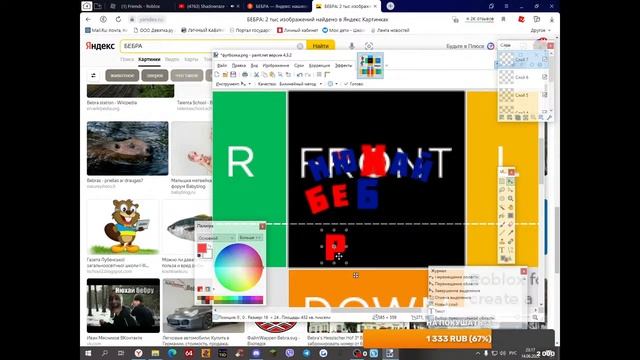The height and width of the screenshot is (360, 640).
Task: Click the Яндекс logo
Action: tap(100, 46)
